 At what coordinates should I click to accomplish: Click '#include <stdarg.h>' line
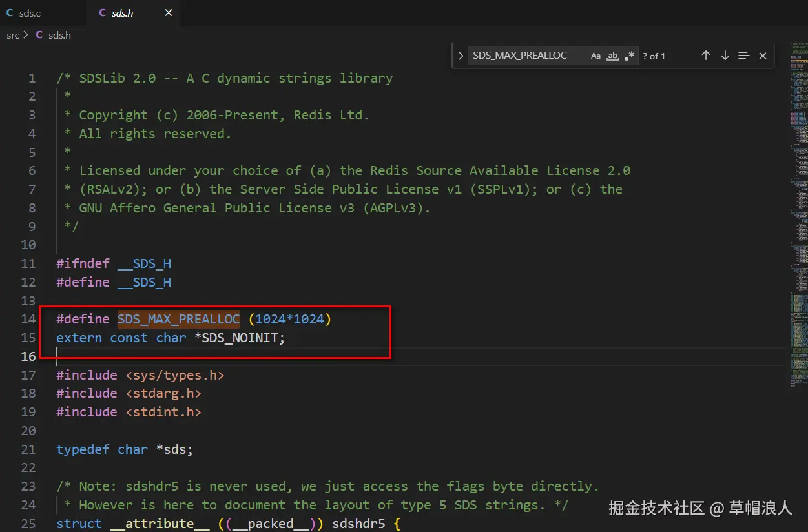click(x=129, y=393)
